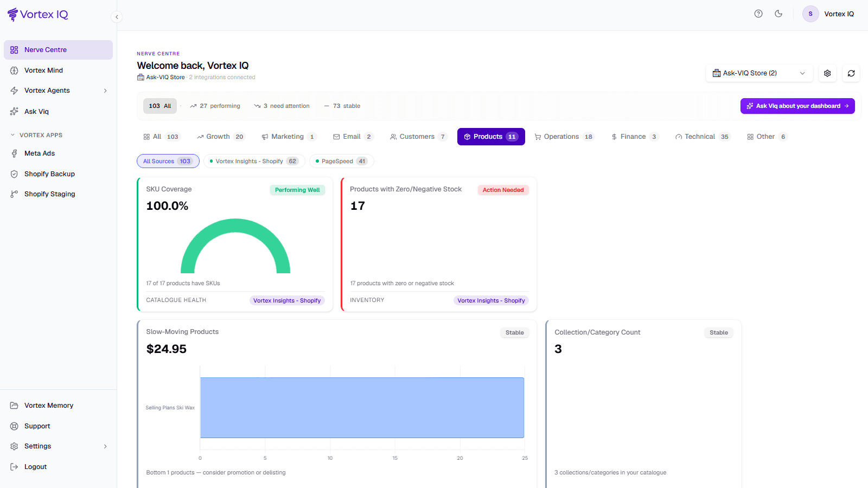Viewport: 868px width, 488px height.
Task: Click the Finance dollar icon
Action: (614, 137)
